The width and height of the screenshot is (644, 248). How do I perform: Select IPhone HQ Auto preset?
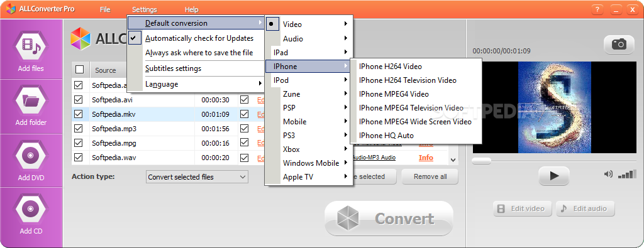coord(416,135)
